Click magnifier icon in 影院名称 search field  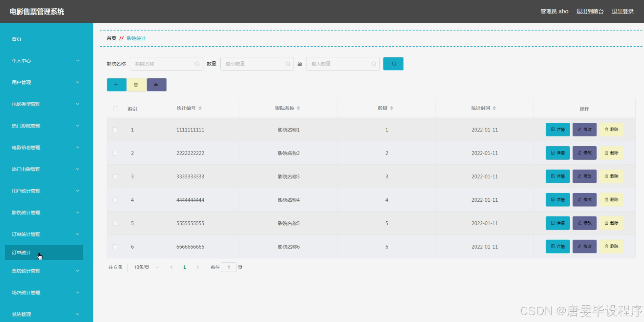[198, 64]
